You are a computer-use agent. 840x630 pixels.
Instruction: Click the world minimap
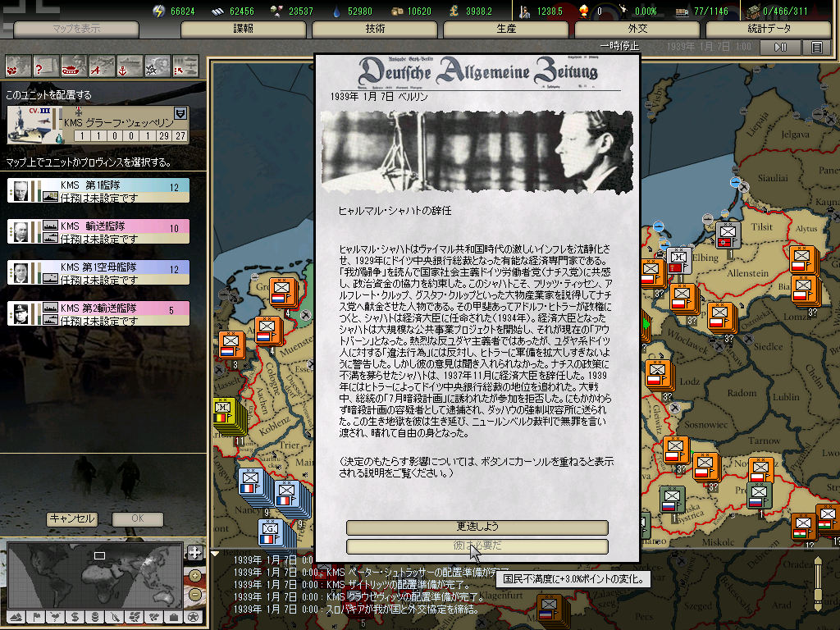95,575
